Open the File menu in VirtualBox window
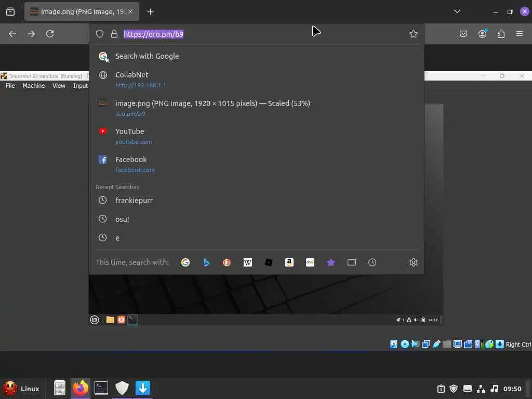The width and height of the screenshot is (532, 399). pyautogui.click(x=10, y=86)
